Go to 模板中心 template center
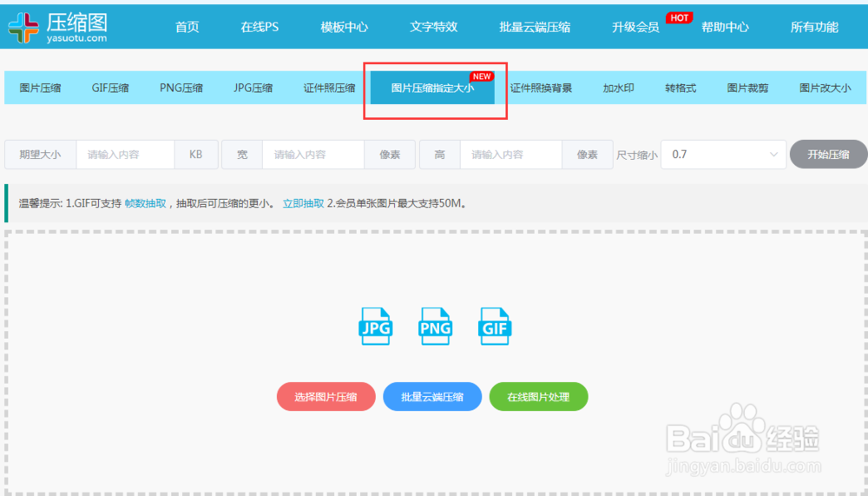This screenshot has width=868, height=496. click(345, 27)
